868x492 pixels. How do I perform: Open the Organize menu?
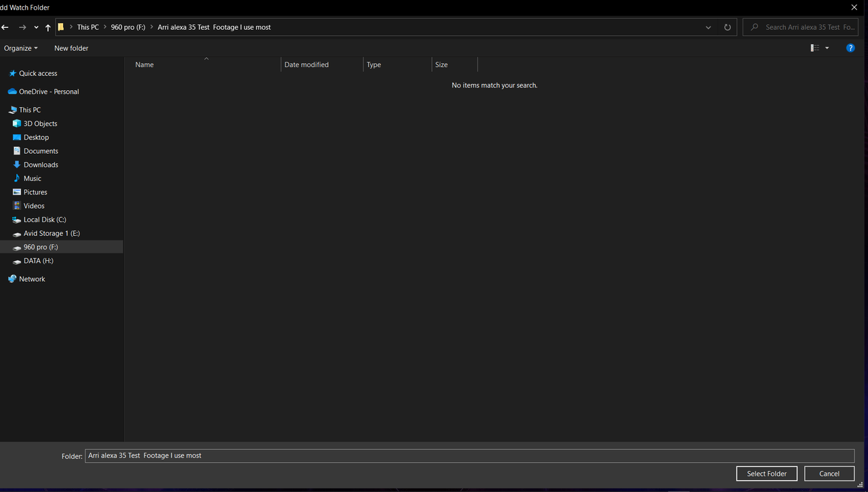[x=20, y=48]
